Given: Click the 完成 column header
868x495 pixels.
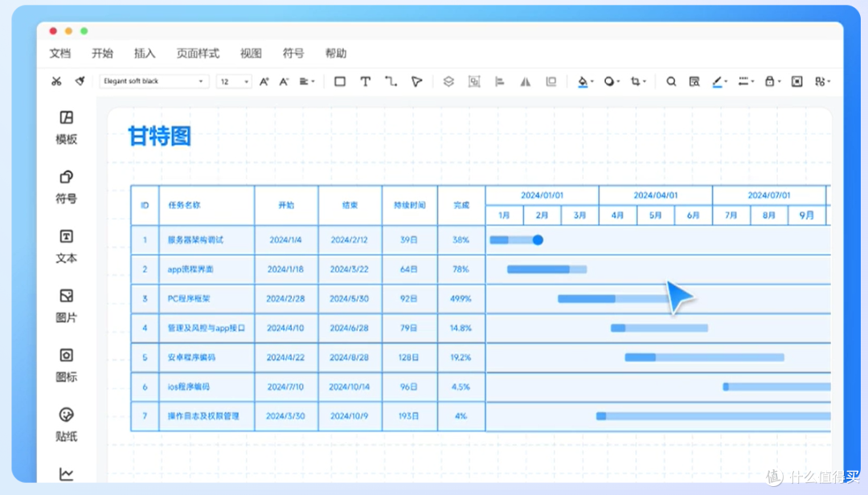Looking at the screenshot, I should click(461, 205).
